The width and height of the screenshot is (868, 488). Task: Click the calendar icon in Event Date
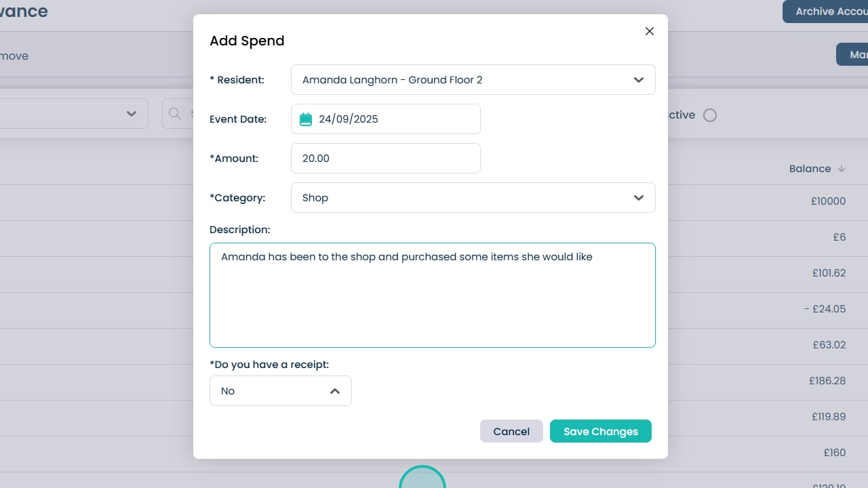[306, 119]
